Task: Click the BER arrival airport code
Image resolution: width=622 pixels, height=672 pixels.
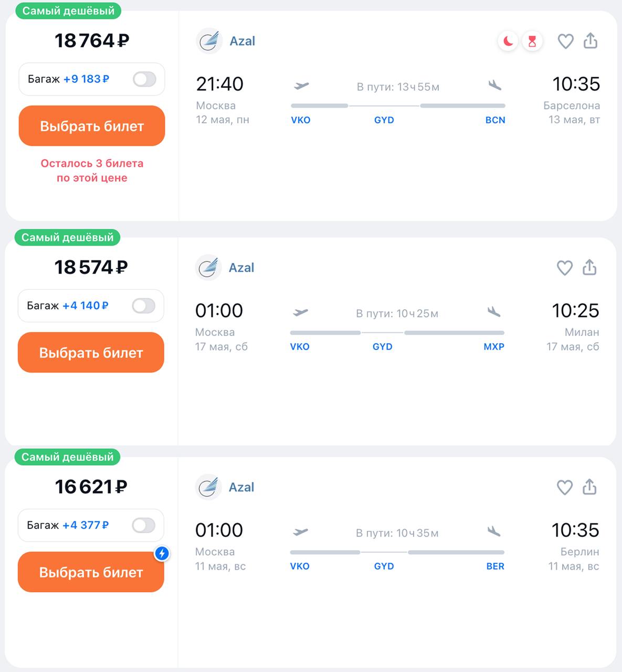Action: (x=495, y=566)
